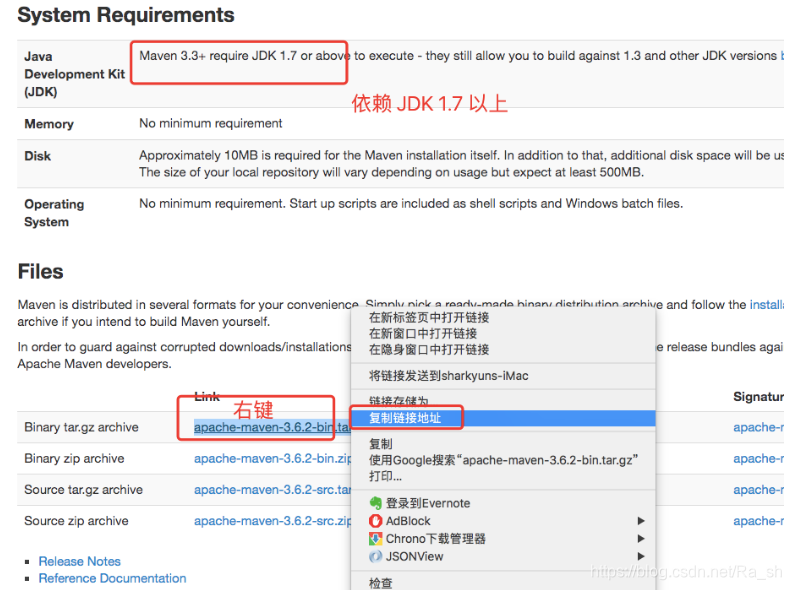Open signature link for Source tar.gz archive
The height and width of the screenshot is (590, 791).
(x=758, y=490)
